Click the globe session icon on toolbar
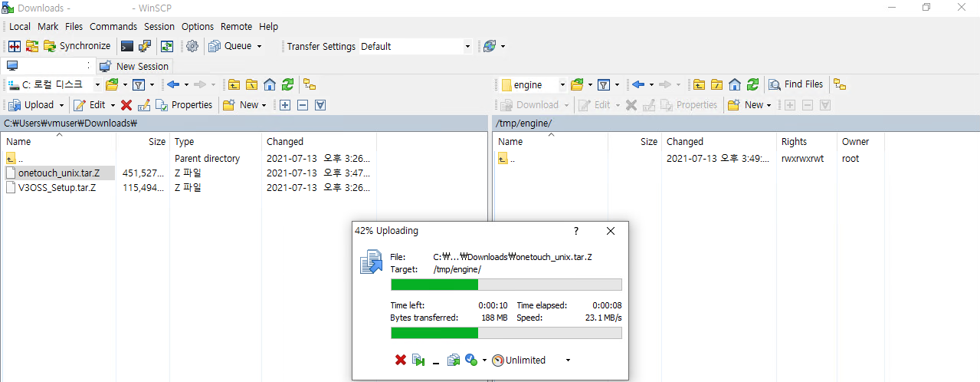Image resolution: width=980 pixels, height=382 pixels. [x=489, y=46]
